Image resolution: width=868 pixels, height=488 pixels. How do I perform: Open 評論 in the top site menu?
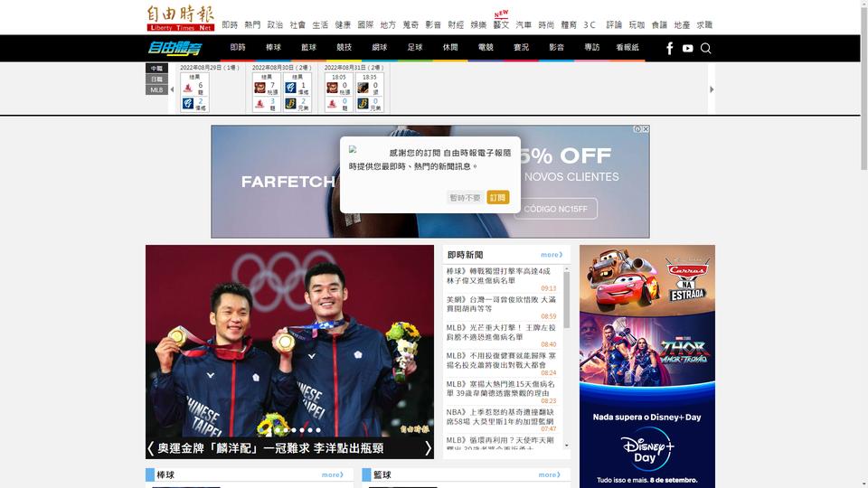click(614, 25)
